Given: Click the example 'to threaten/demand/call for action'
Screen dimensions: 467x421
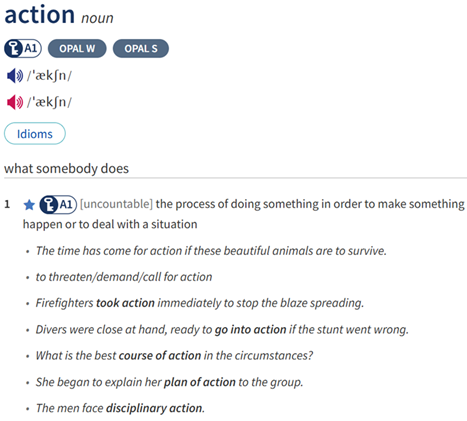Looking at the screenshot, I should [124, 277].
